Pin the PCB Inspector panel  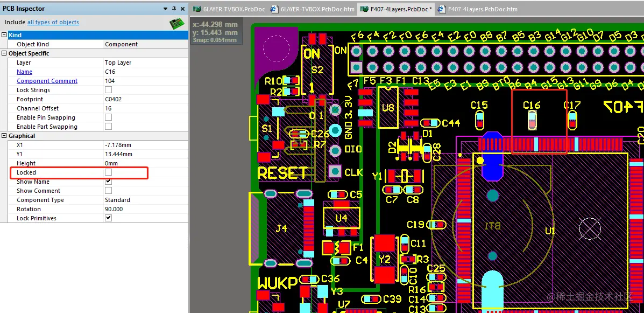point(174,9)
